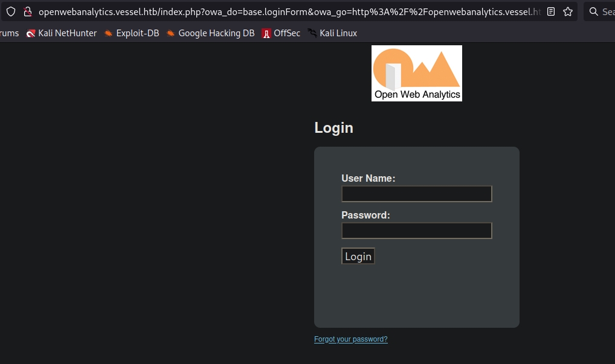Open the partially visible Forums bookmark
This screenshot has width=615, height=364.
pos(9,33)
